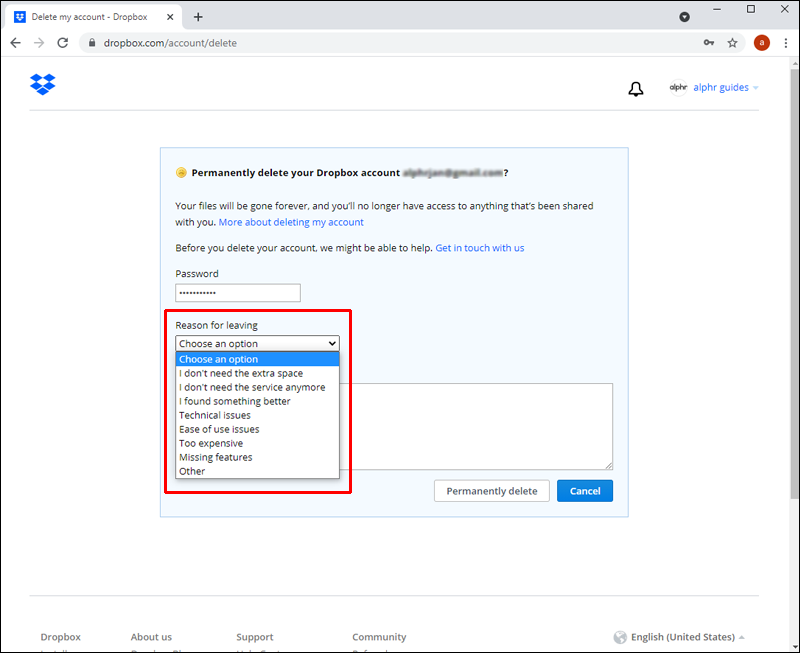Click the browser back arrow
The width and height of the screenshot is (800, 653).
(x=15, y=43)
